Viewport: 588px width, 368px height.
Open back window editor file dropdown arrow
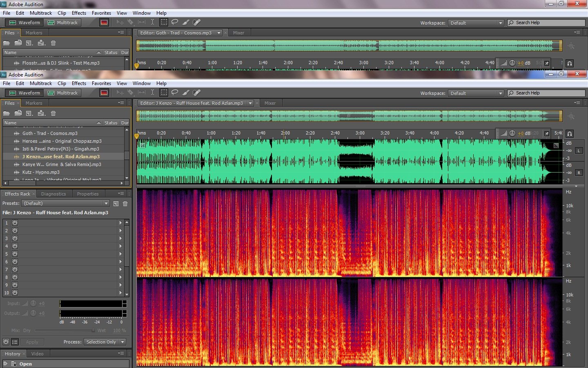[219, 33]
